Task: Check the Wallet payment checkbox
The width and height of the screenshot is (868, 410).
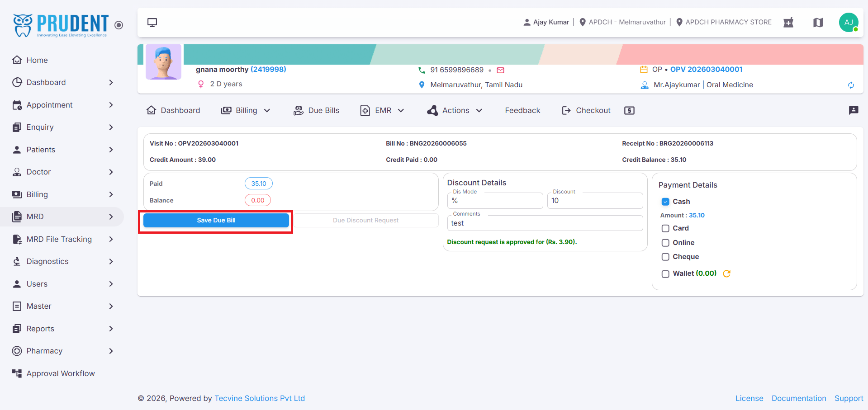Action: [665, 274]
